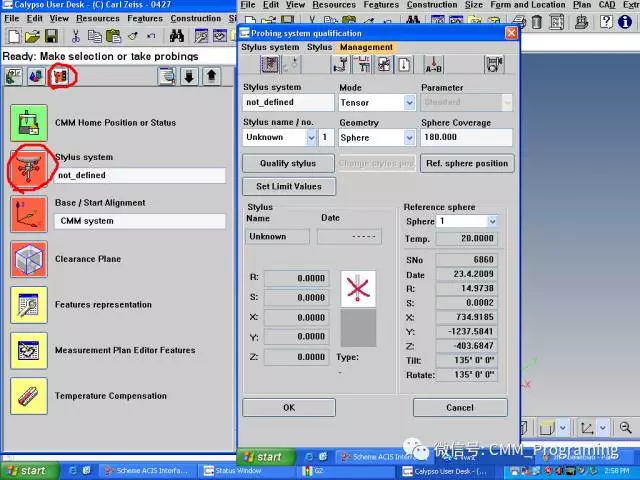Click the Set Limit Values button
The image size is (640, 480).
click(289, 187)
